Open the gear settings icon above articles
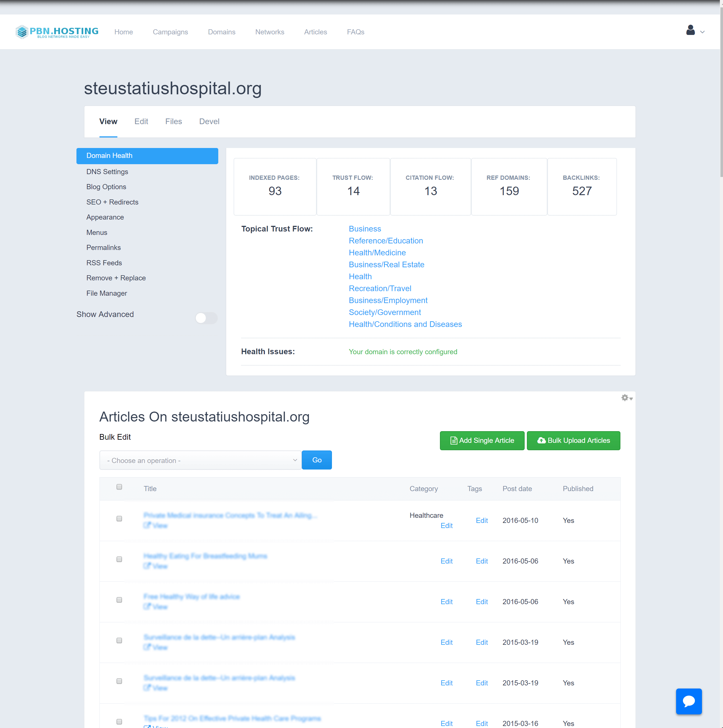Viewport: 723px width, 728px height. 626,398
